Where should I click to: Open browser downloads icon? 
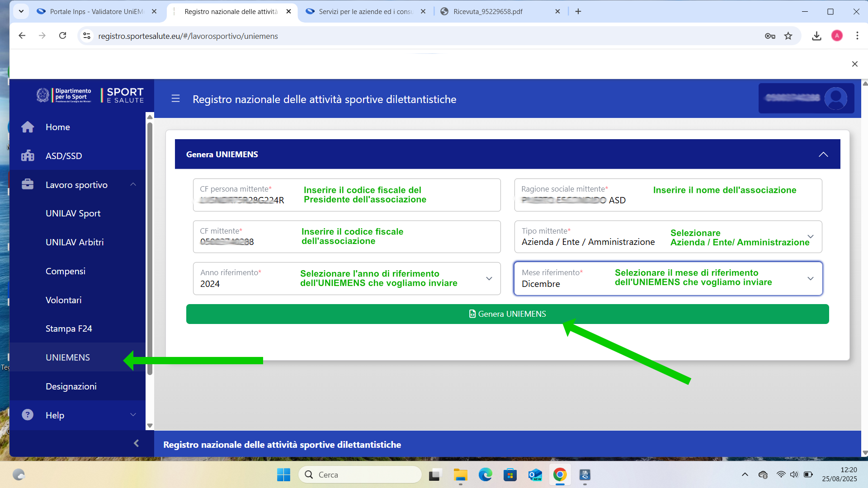(816, 36)
